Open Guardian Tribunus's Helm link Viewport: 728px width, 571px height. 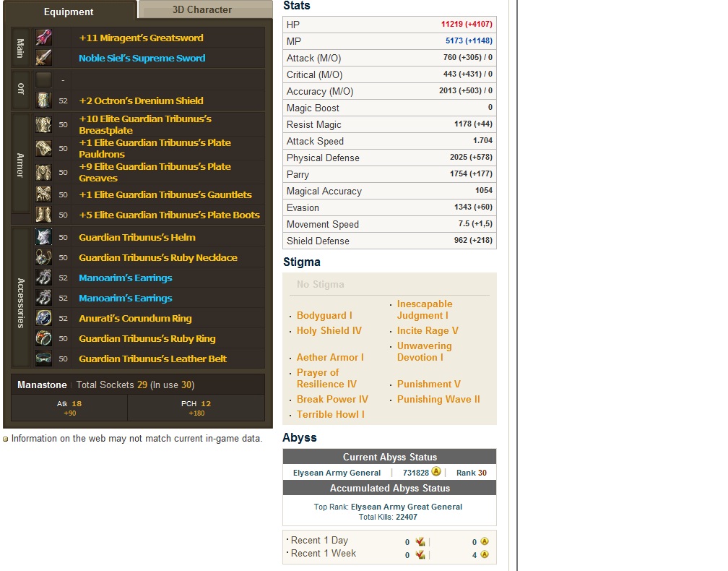coord(137,237)
